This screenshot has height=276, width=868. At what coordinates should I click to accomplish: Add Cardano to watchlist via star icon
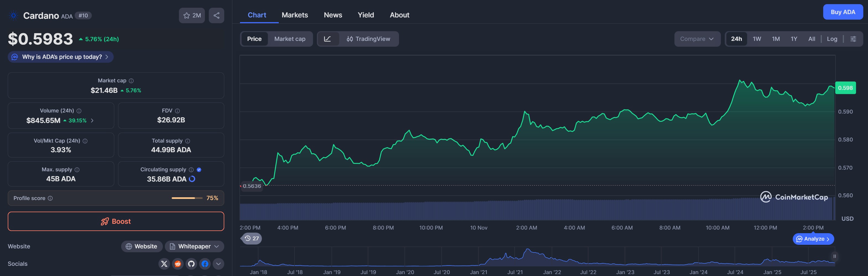(x=187, y=15)
